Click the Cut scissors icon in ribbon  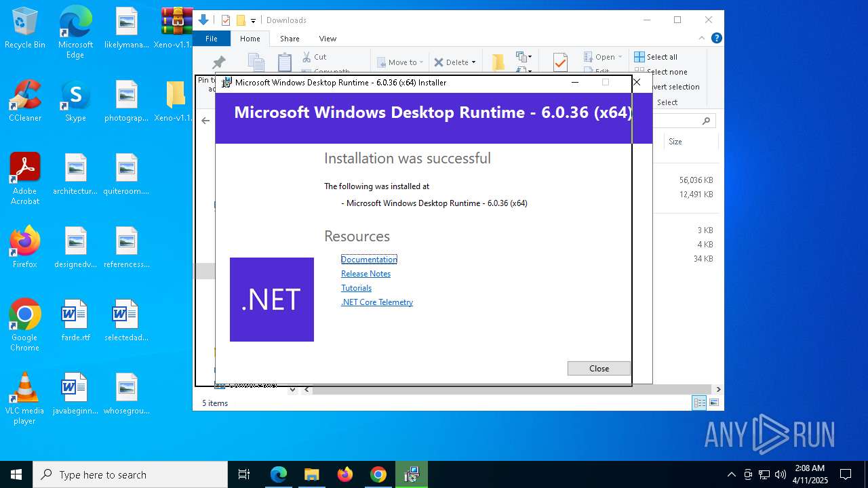click(x=307, y=57)
